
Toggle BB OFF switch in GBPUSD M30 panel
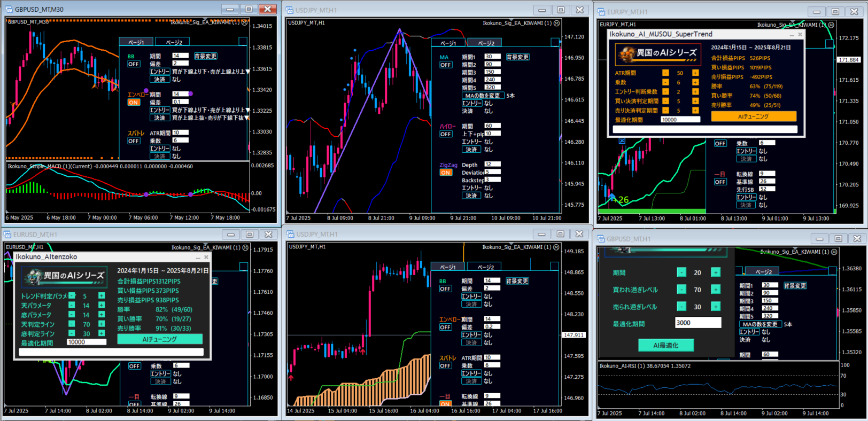[x=134, y=64]
